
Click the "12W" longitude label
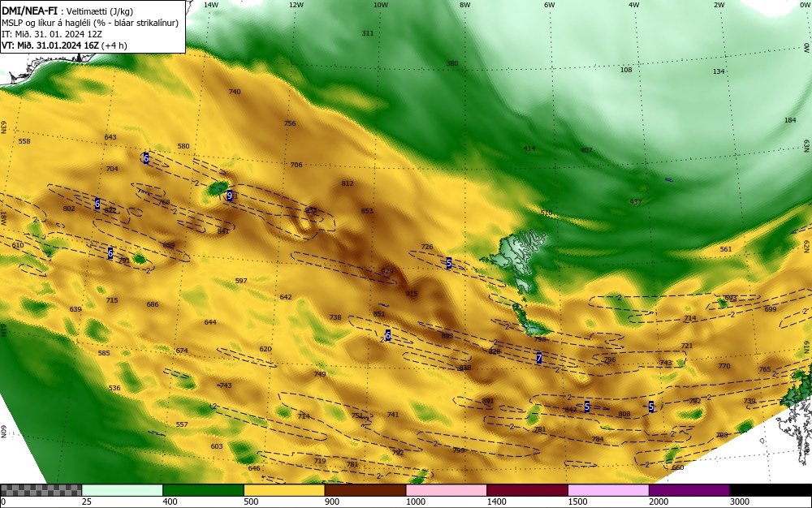click(x=296, y=5)
